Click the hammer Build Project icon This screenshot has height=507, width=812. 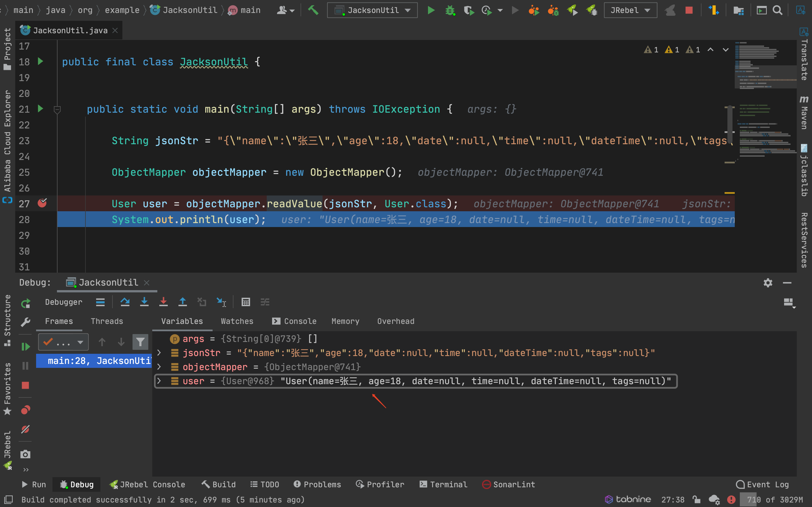click(313, 10)
